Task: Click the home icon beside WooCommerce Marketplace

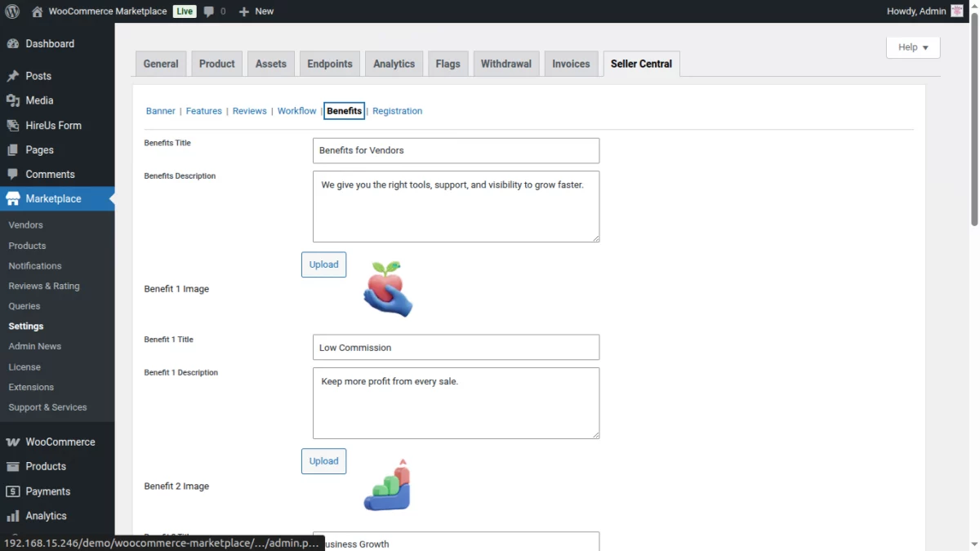Action: (38, 11)
